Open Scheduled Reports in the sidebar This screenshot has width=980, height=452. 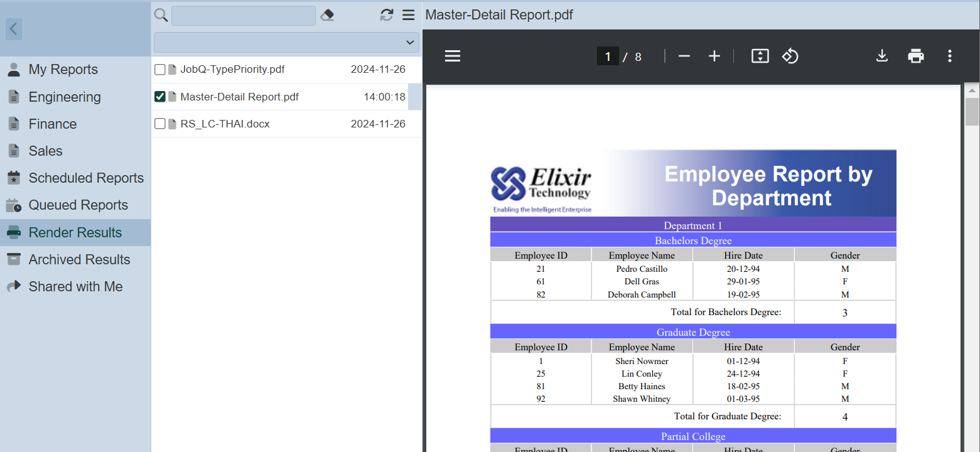click(x=86, y=178)
